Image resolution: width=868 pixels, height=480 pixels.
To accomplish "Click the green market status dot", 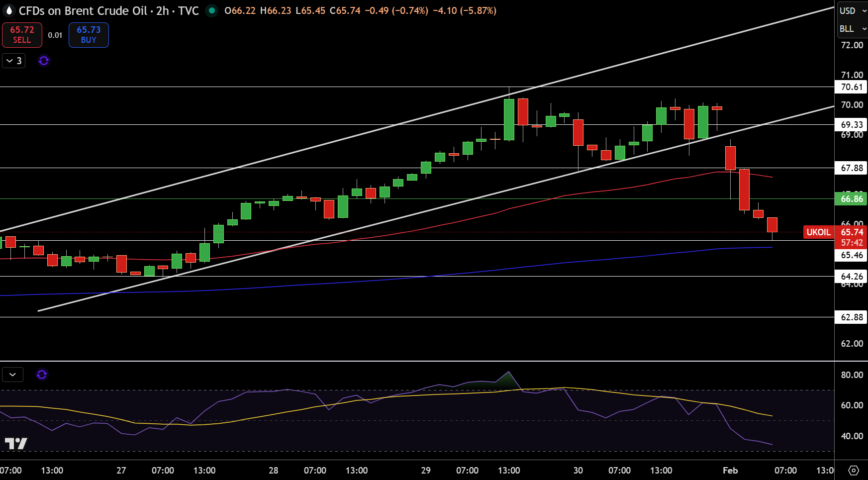I will (x=212, y=10).
